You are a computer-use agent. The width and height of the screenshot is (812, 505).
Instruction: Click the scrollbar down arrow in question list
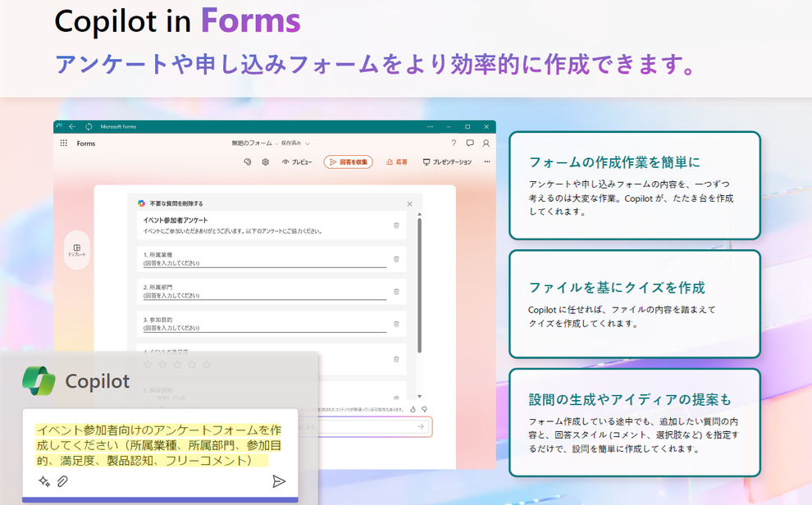[419, 396]
